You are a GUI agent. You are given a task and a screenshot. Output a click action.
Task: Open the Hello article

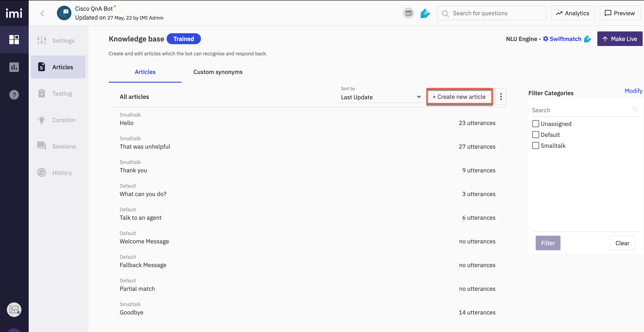click(307, 119)
